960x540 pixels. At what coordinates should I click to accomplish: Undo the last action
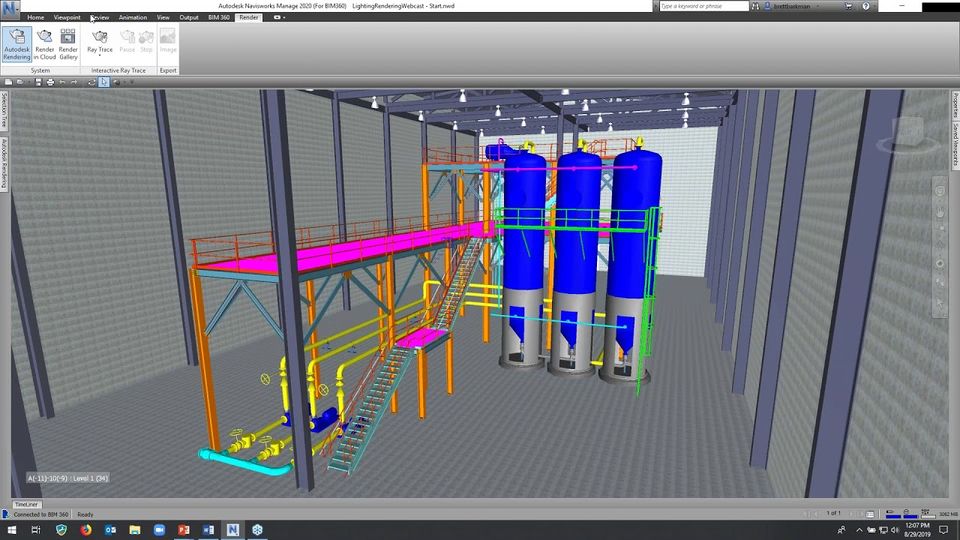click(x=62, y=82)
